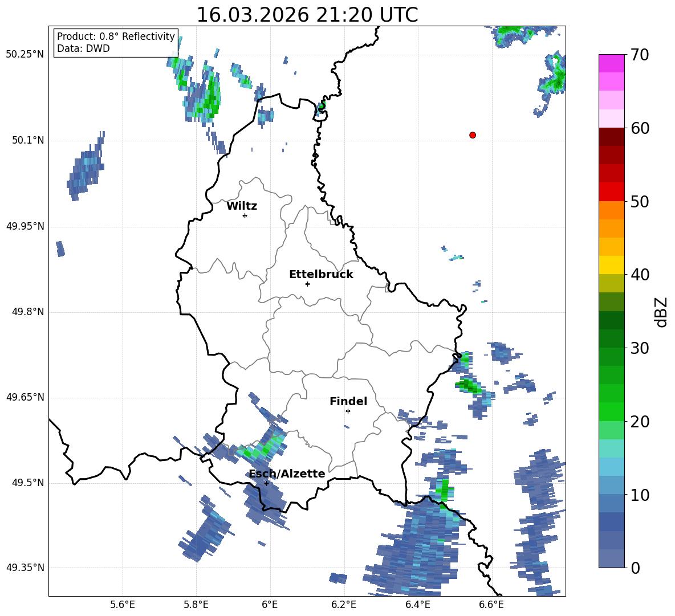675x616 pixels.
Task: Click the 50.1°N latitude label
Action: (28, 140)
